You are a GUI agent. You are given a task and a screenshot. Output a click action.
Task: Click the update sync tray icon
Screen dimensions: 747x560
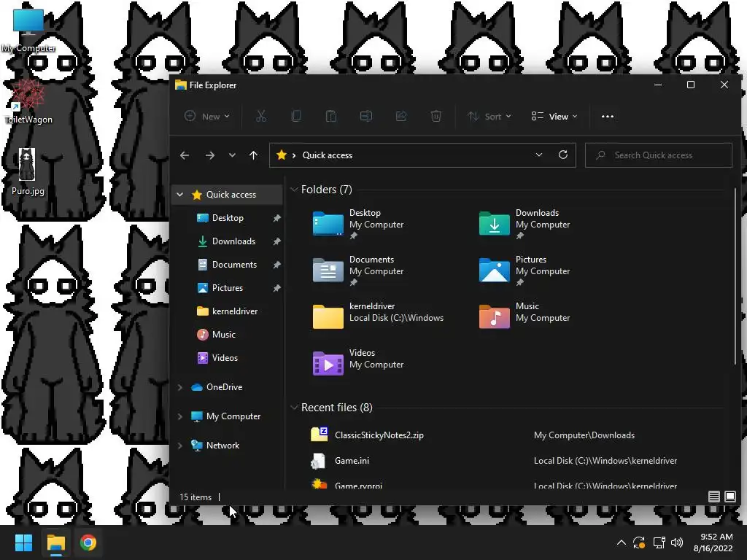point(639,542)
